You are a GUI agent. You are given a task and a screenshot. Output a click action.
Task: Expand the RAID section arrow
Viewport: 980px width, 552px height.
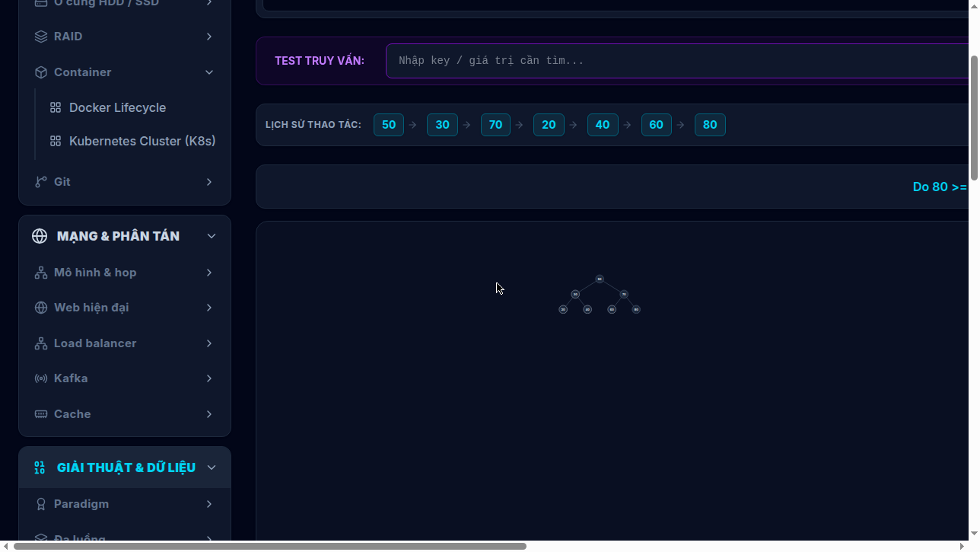coord(209,37)
